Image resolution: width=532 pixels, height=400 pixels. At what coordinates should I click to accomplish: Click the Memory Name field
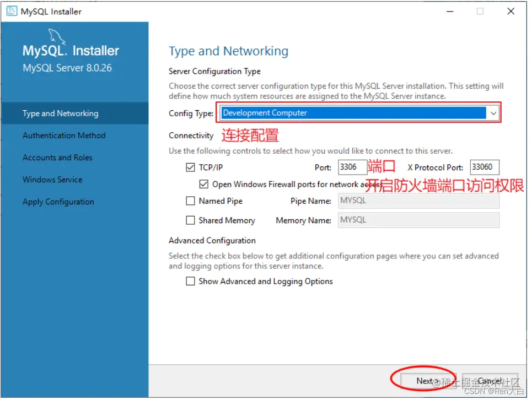418,220
